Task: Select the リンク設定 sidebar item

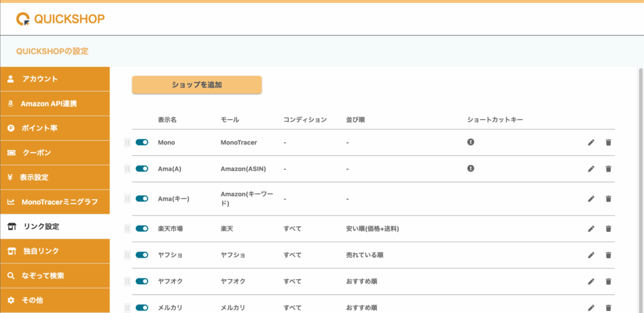Action: 55,226
